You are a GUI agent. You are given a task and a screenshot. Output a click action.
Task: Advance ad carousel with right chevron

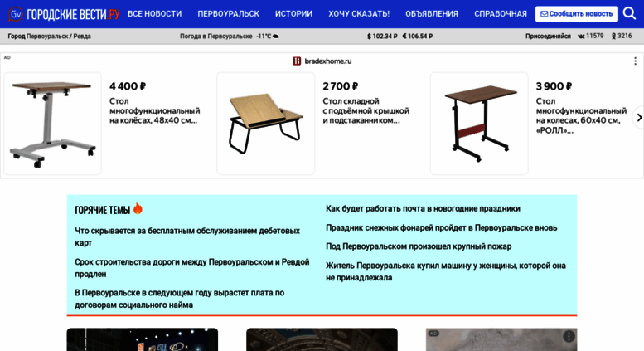(x=639, y=118)
